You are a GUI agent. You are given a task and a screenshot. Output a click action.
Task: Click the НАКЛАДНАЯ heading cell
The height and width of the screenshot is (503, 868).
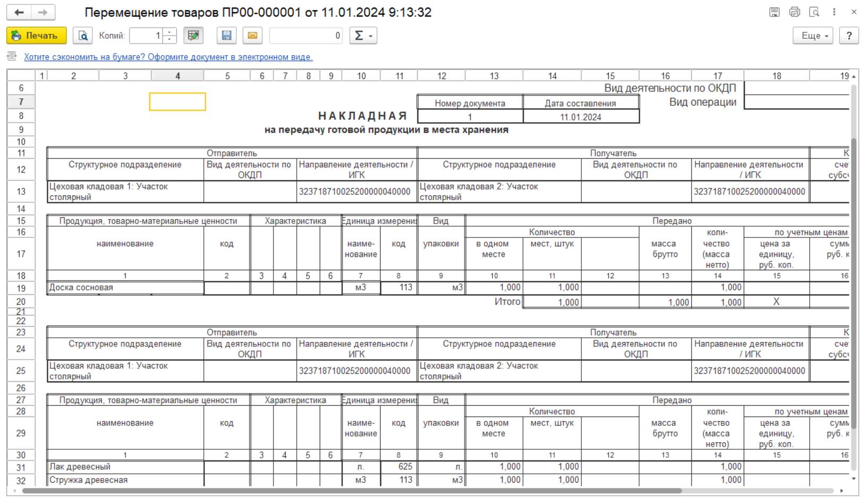[x=363, y=116]
